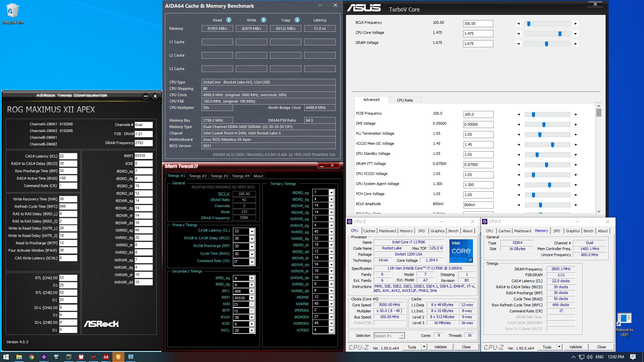This screenshot has width=644, height=362.
Task: Open RAS# to CAS# Delay dropdown in Mem TweakIt
Action: 252,239
